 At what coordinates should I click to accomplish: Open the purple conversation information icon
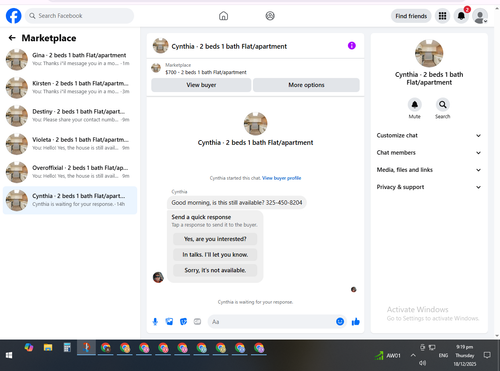[352, 46]
